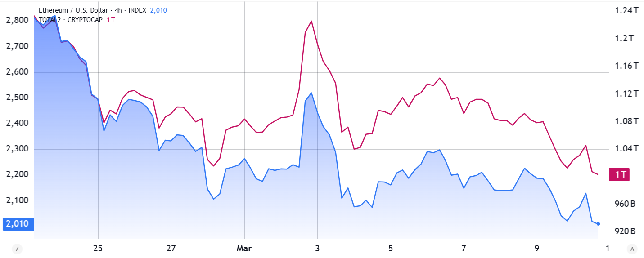Click date 3 on the time axis
644x258 pixels.
tap(318, 248)
